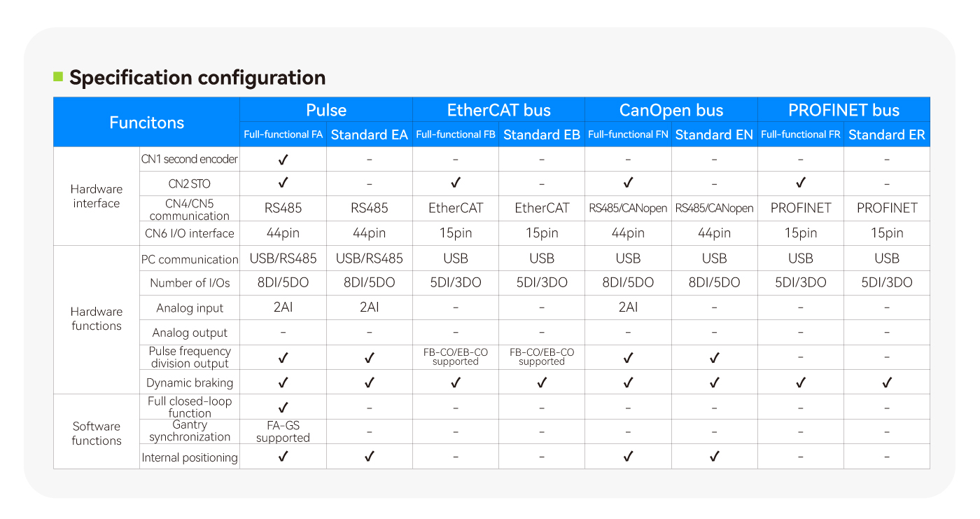Select the Pulse column header

(326, 110)
